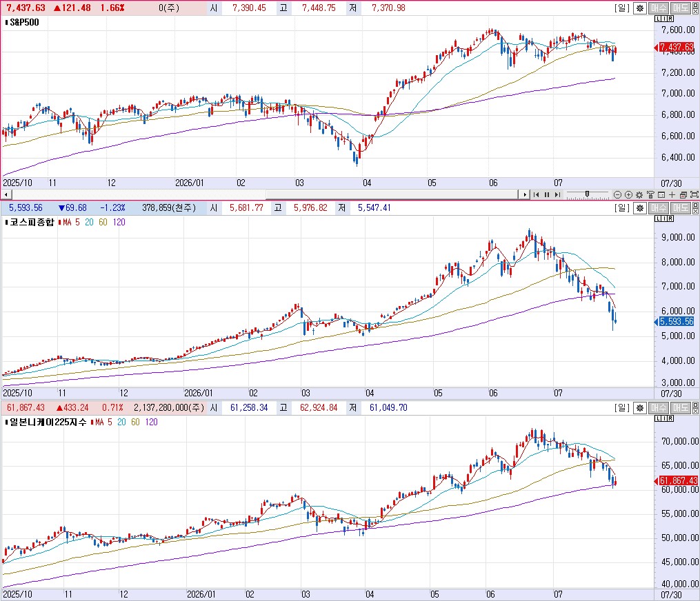Image resolution: width=700 pixels, height=601 pixels.
Task: Click S&P500 open value 7,390.45
Action: 249,8
